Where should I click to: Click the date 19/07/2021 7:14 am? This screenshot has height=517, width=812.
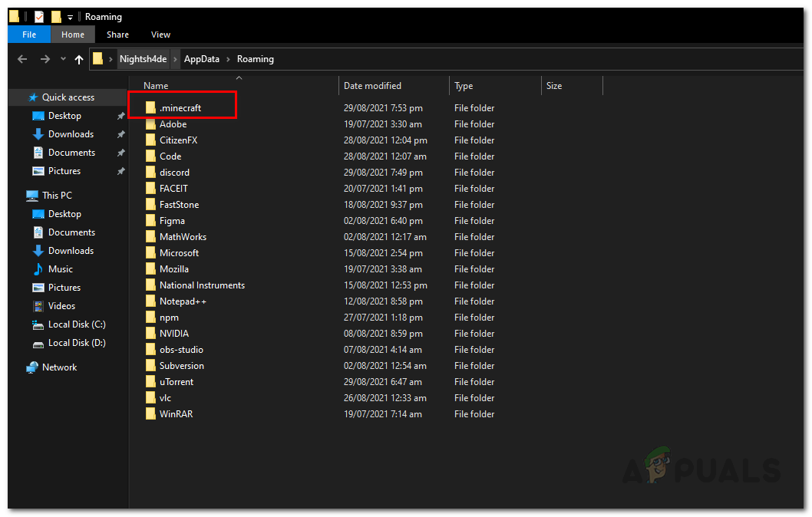pyautogui.click(x=382, y=414)
